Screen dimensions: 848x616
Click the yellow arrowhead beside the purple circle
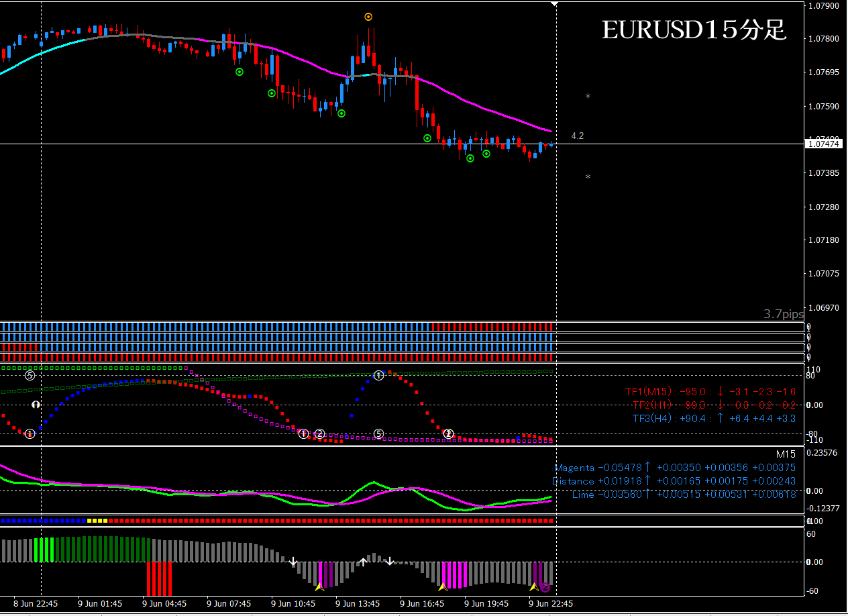click(533, 587)
